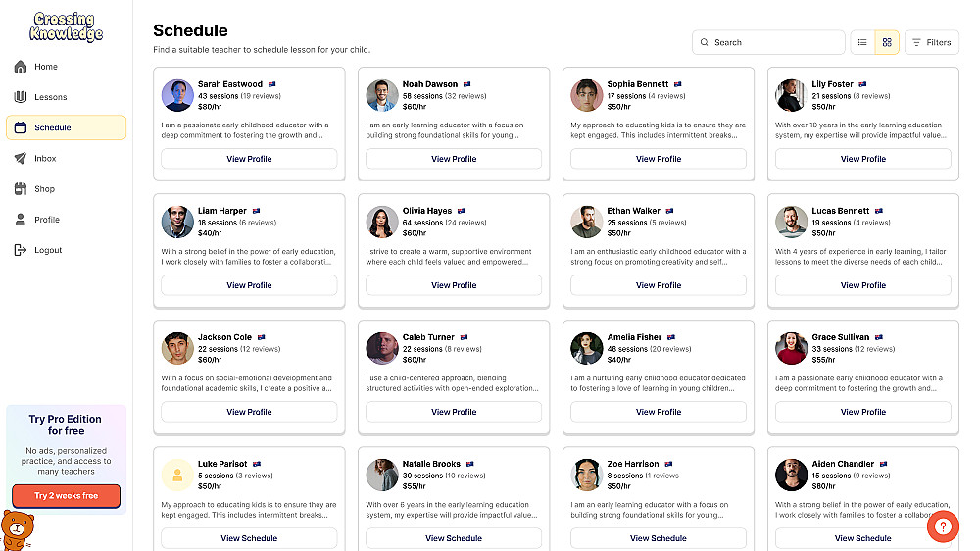Open View Profile for Amelia Fisher

659,412
